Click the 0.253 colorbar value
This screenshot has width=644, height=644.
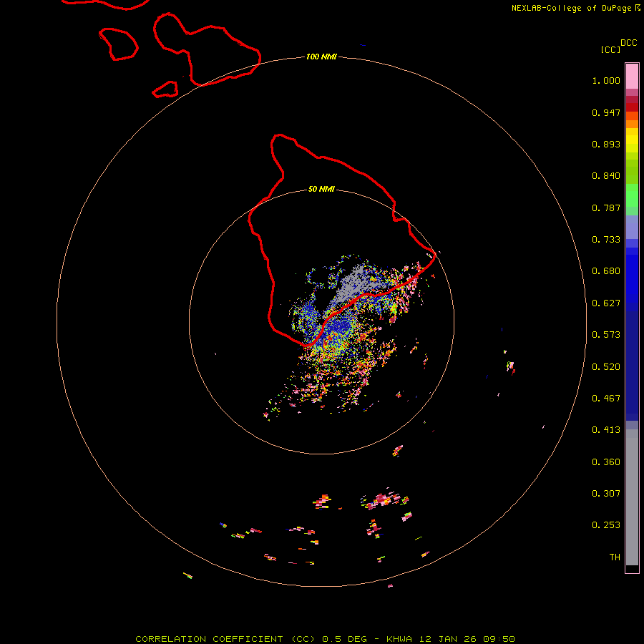(x=606, y=525)
